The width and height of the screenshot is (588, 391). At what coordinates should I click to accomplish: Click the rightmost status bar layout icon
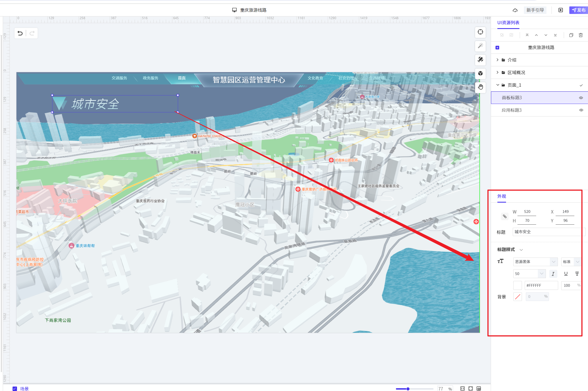[x=479, y=388]
